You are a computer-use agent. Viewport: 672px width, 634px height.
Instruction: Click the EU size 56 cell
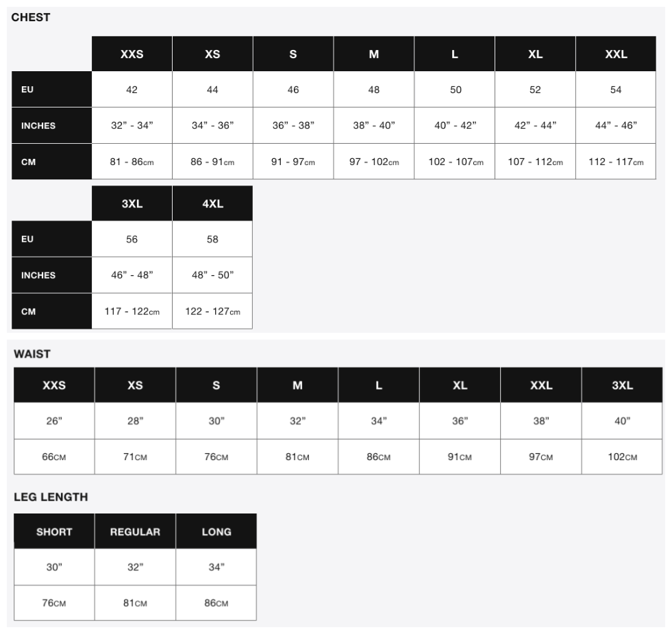pyautogui.click(x=132, y=239)
